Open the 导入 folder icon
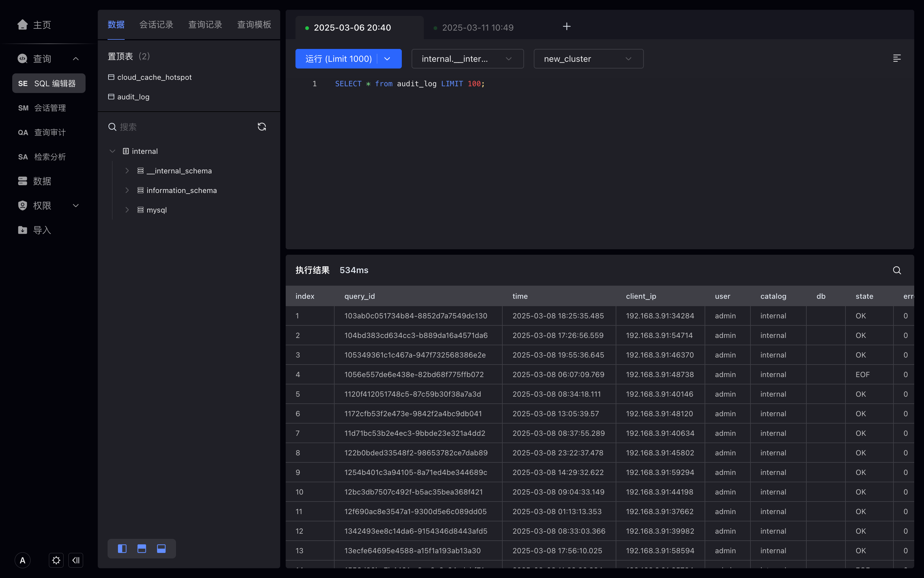 tap(23, 230)
